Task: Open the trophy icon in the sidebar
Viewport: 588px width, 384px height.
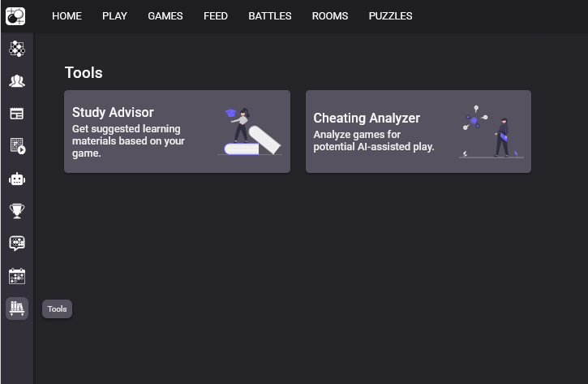Action: click(16, 211)
